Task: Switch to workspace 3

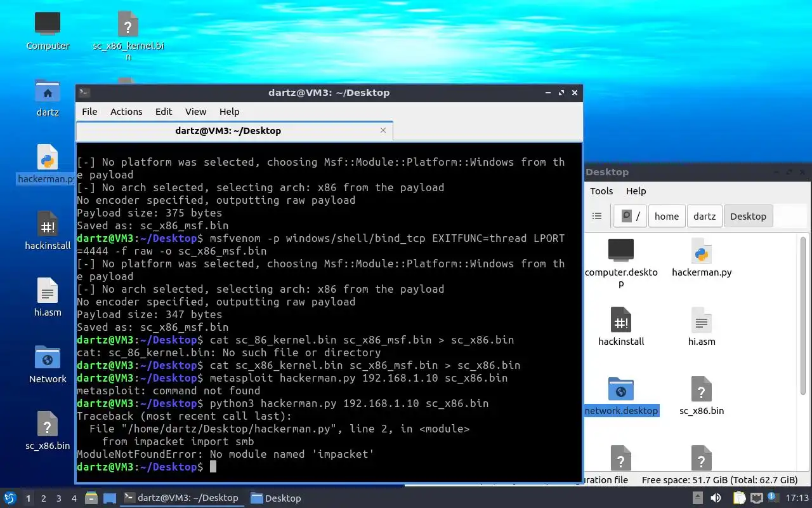Action: click(x=58, y=498)
